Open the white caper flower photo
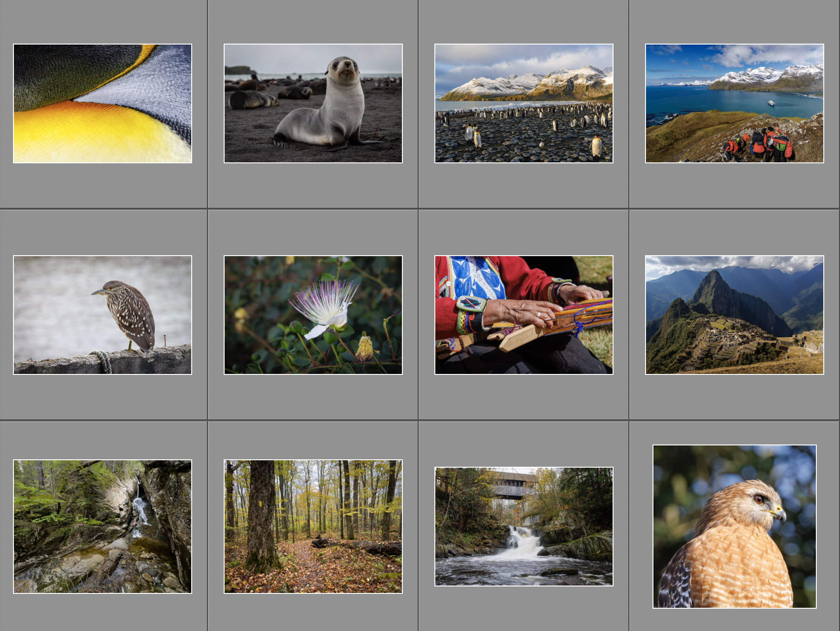Screen dimensions: 840x631 [313, 315]
